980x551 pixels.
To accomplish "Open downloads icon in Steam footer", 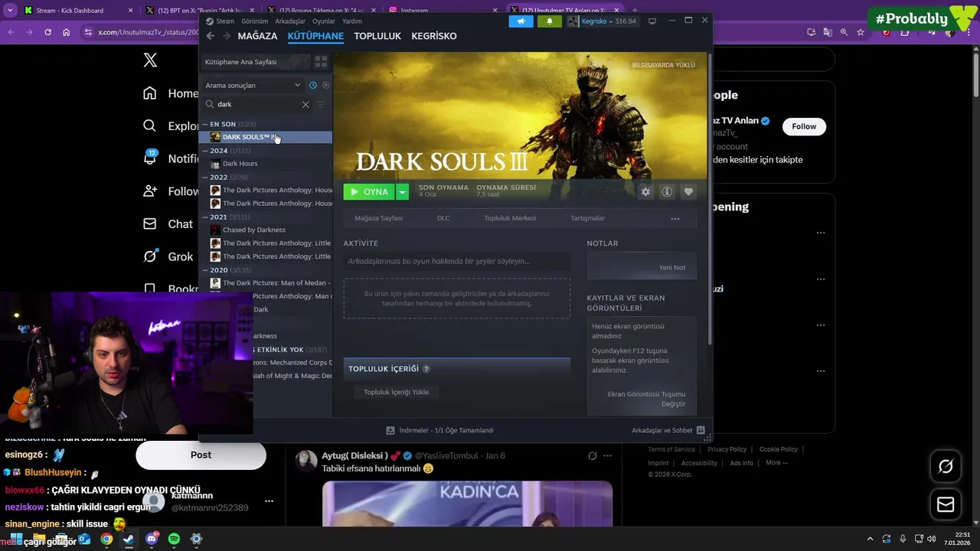I will (390, 430).
